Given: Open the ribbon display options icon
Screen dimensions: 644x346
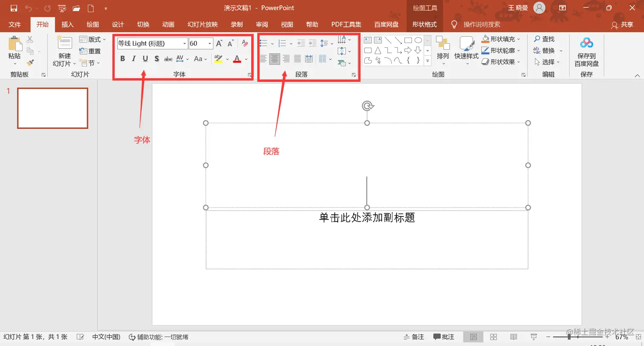Looking at the screenshot, I should 563,8.
